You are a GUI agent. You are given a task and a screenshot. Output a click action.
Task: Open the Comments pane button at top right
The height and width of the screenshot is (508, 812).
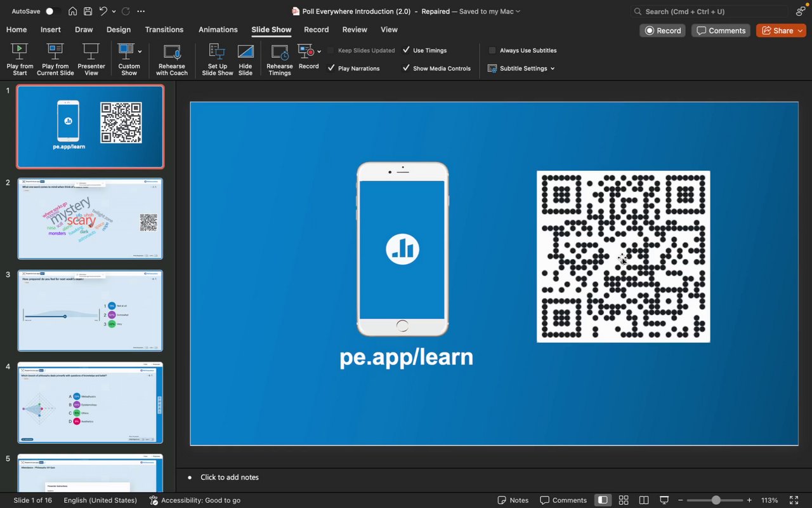721,30
